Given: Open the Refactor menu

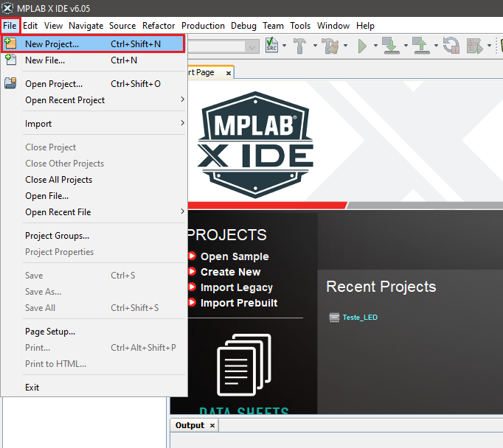Looking at the screenshot, I should [159, 26].
